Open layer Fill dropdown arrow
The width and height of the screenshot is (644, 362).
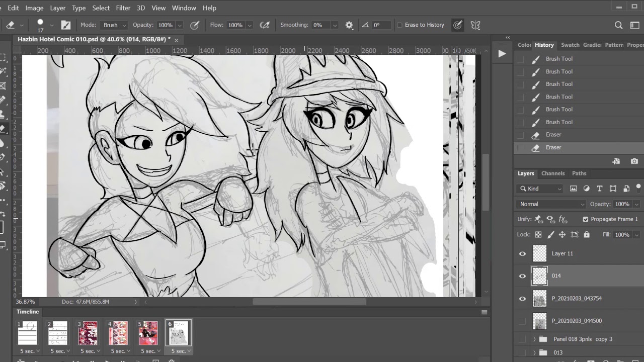tap(636, 235)
